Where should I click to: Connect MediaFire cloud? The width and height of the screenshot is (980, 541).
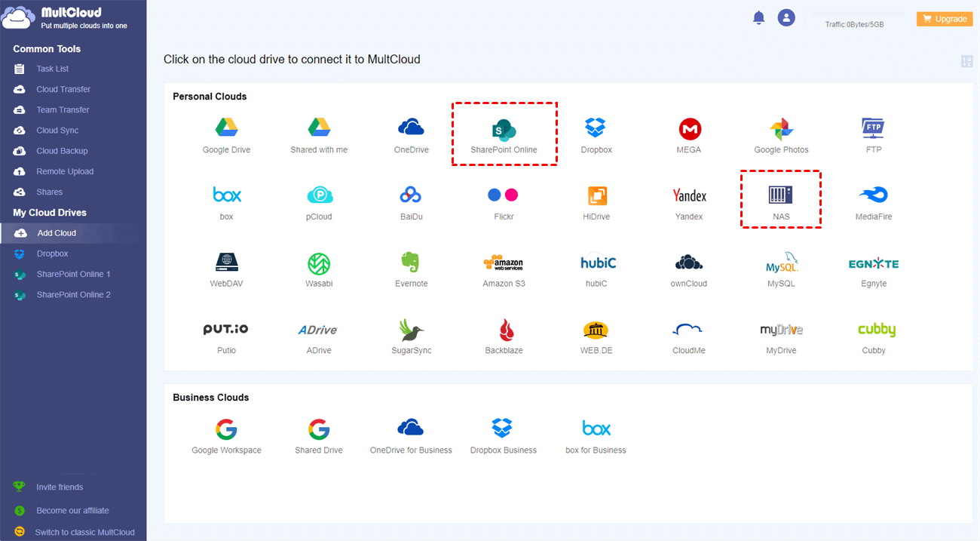pos(874,195)
